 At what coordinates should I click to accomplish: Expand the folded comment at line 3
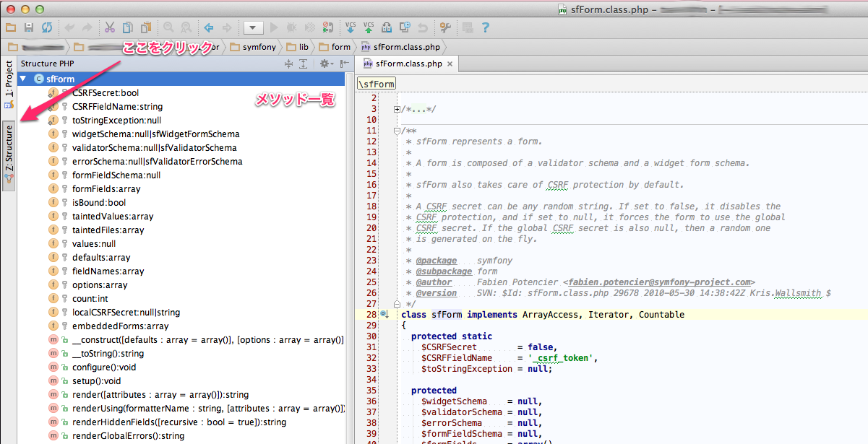coord(398,109)
